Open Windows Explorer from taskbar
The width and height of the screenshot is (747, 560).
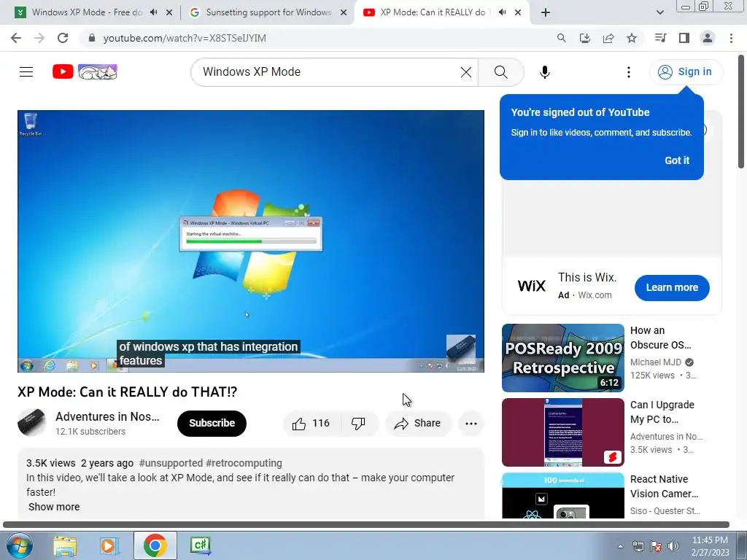pos(65,545)
